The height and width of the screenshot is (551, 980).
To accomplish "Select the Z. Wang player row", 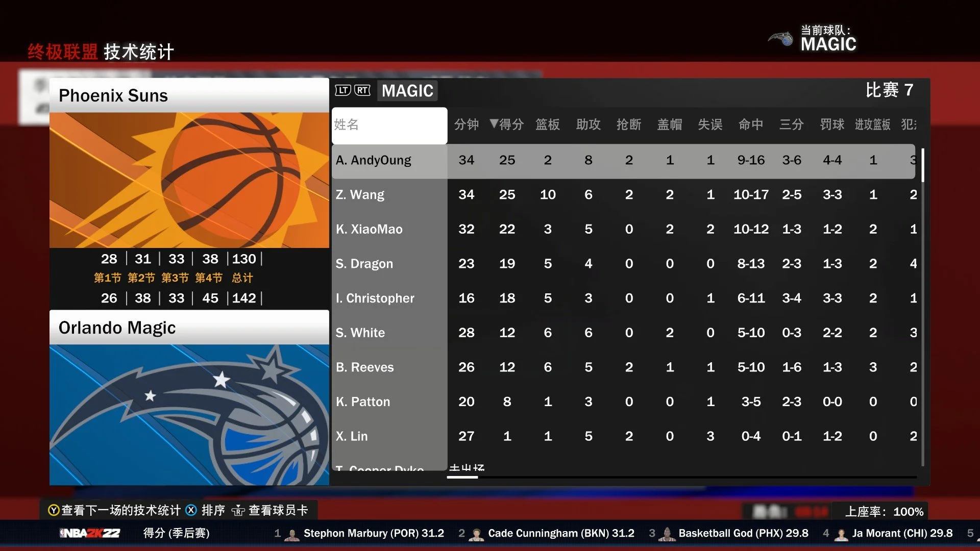I will (360, 195).
